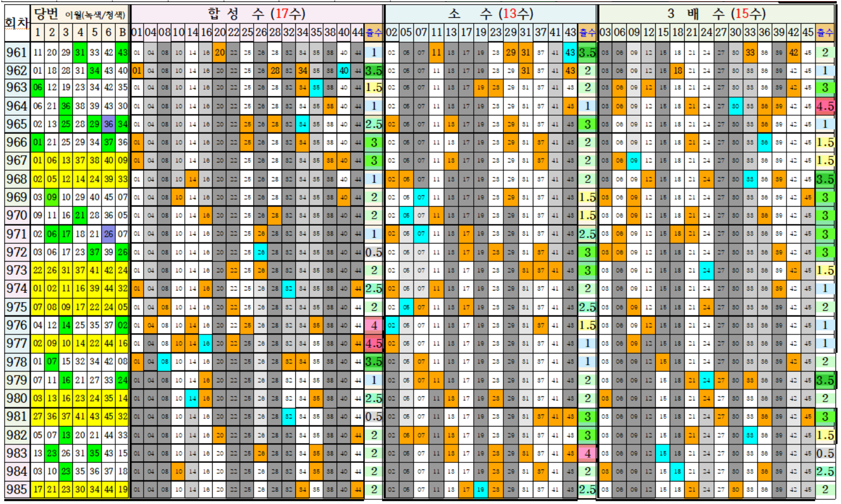841x504 pixels.
Task: Click the 출수 header under 3배수 section
Action: click(x=825, y=32)
